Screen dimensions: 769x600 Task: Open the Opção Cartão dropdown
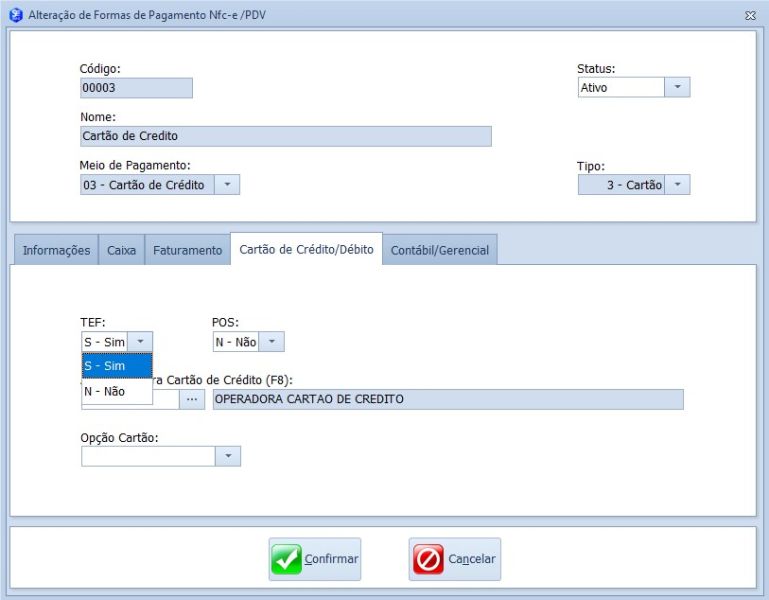[x=228, y=456]
